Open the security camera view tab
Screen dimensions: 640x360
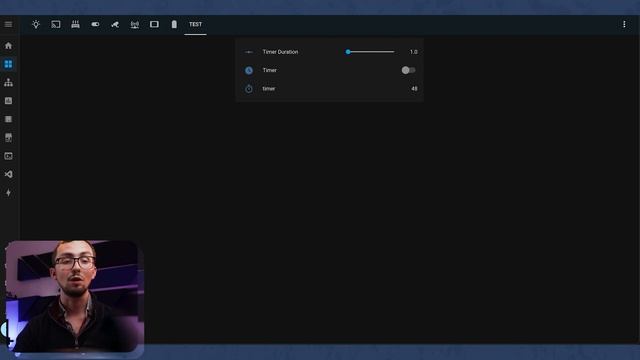pyautogui.click(x=115, y=24)
